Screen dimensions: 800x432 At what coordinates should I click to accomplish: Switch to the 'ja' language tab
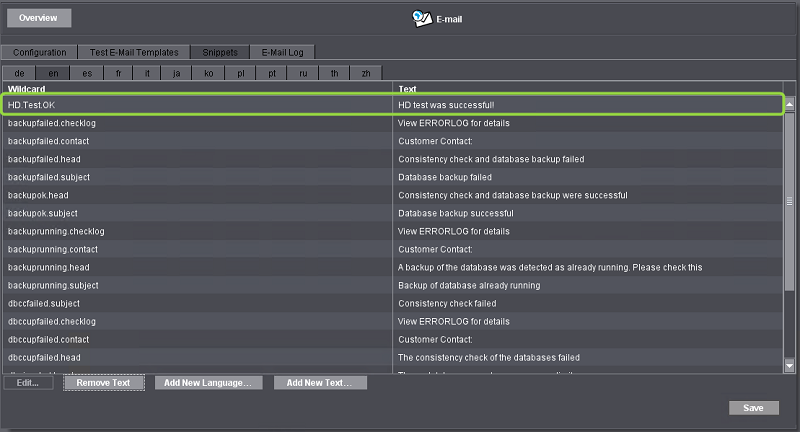[177, 73]
